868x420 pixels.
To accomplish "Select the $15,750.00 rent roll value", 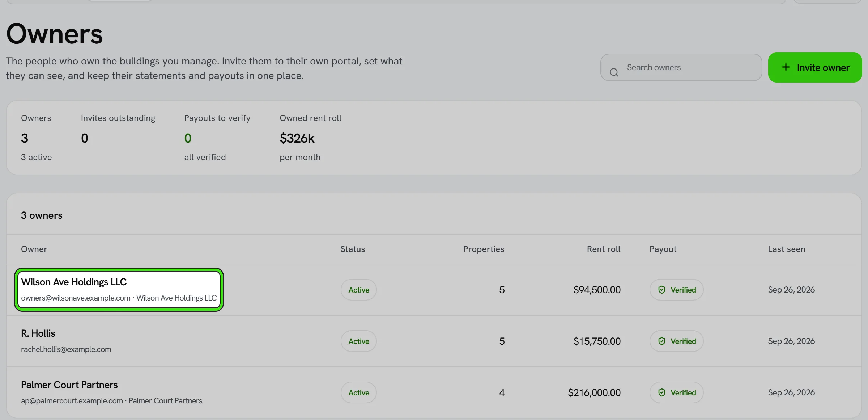I will (x=597, y=341).
